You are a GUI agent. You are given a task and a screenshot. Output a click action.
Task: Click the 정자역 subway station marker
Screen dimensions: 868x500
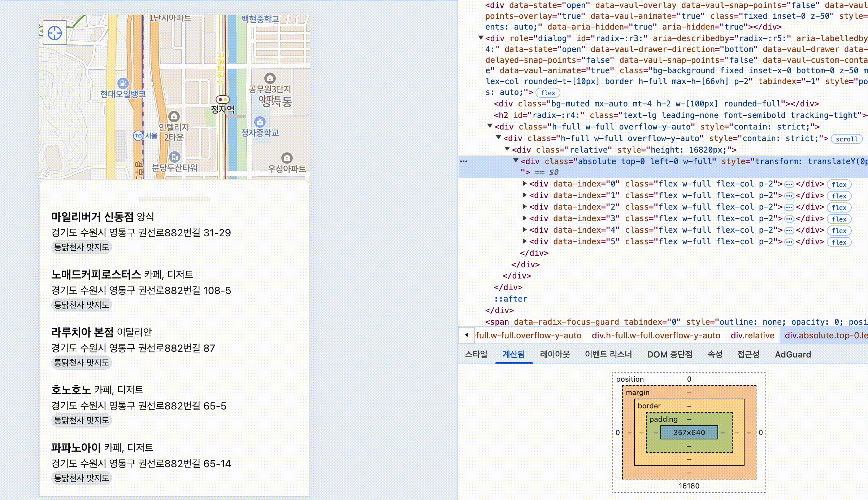click(222, 99)
